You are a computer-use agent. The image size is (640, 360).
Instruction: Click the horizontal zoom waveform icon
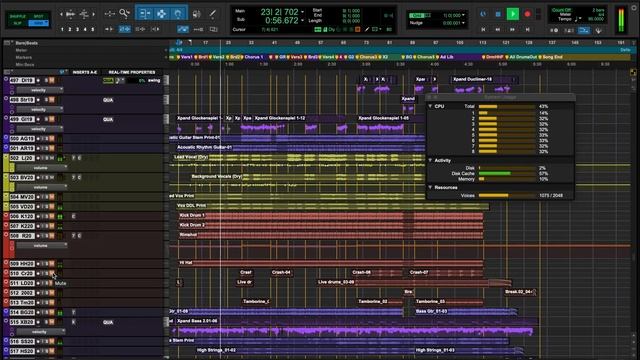(70, 14)
